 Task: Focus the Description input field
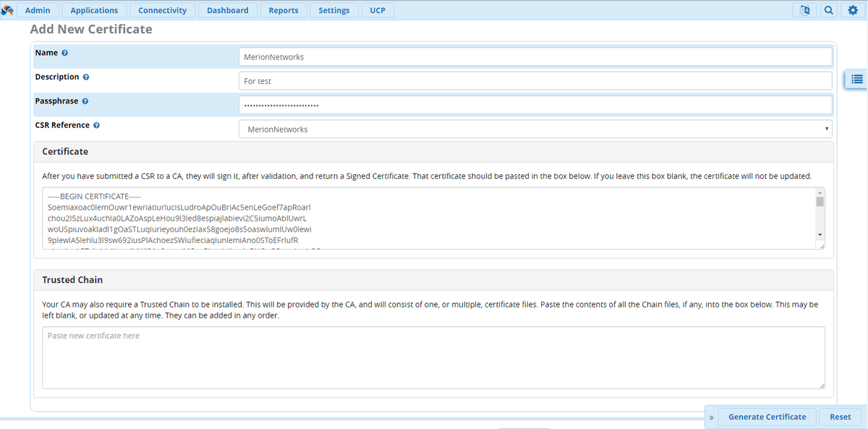tap(535, 81)
